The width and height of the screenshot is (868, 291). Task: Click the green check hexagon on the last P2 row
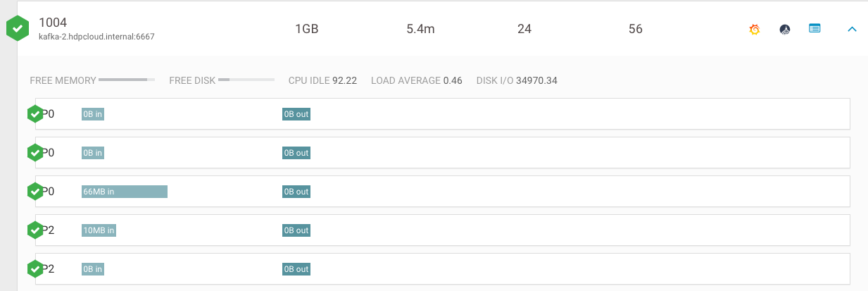[35, 268]
